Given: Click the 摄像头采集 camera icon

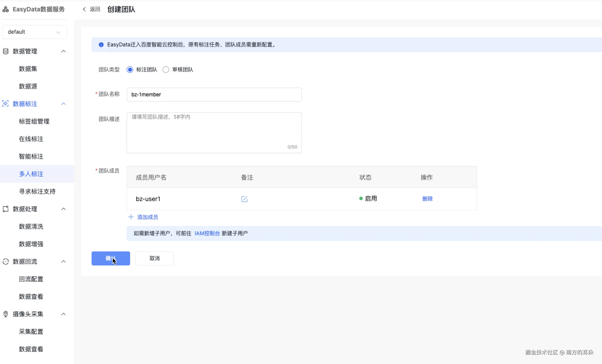Looking at the screenshot, I should coord(6,314).
